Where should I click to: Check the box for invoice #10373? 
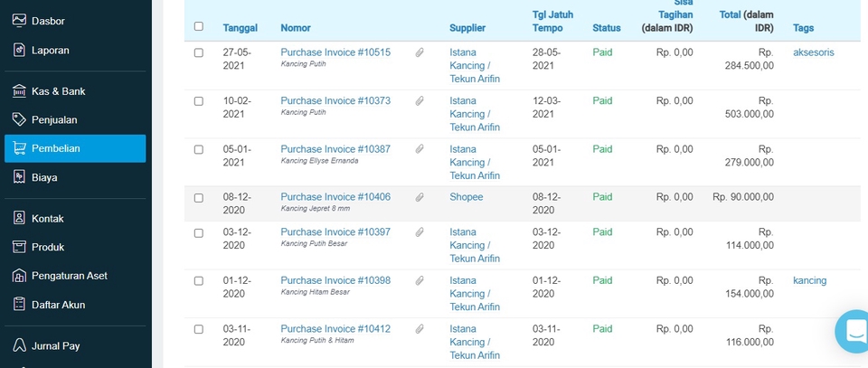coord(199,101)
